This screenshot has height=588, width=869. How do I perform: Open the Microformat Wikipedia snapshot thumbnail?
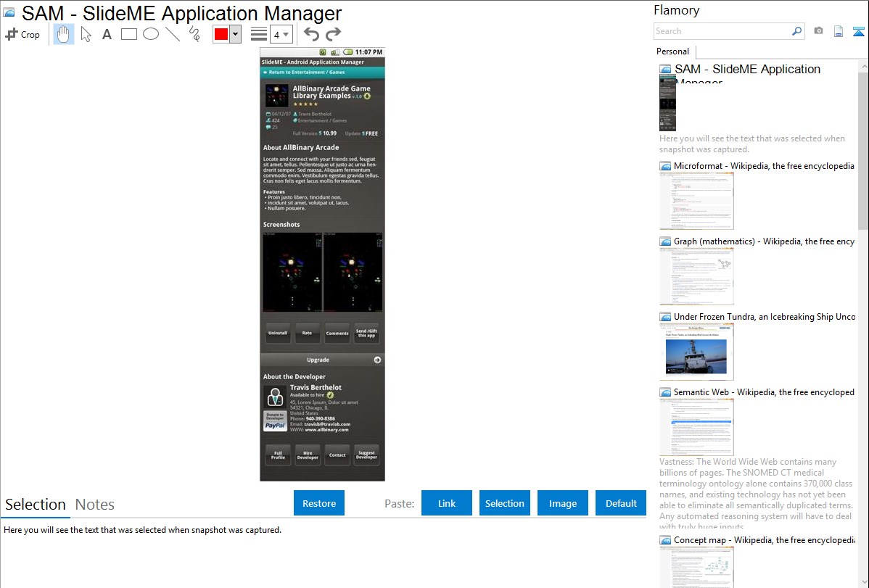[696, 201]
